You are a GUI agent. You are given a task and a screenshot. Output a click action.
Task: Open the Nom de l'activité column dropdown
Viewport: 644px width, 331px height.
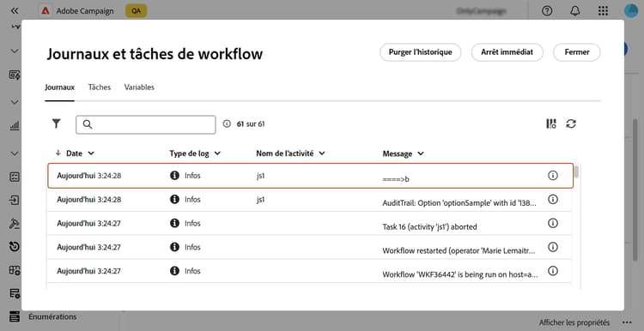click(x=322, y=153)
